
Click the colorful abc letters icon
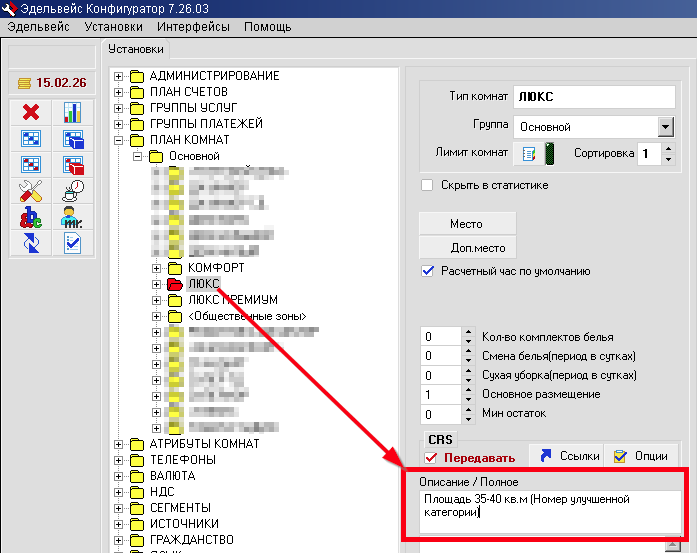point(31,217)
